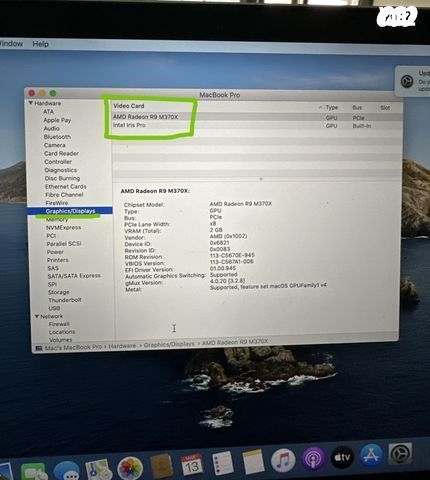430x480 pixels.
Task: Select Bluetooth in the sidebar
Action: click(x=57, y=137)
